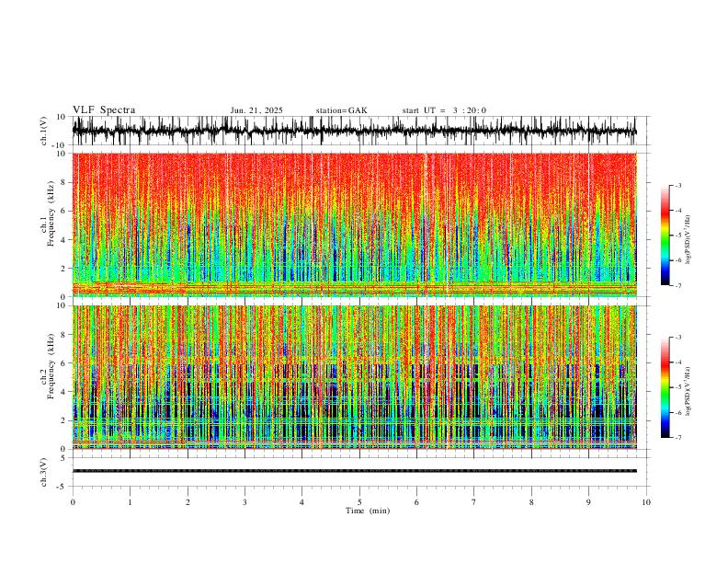Image resolution: width=728 pixels, height=563 pixels.
Task: Click the ch.2 PSD color bar
Action: tap(665, 387)
